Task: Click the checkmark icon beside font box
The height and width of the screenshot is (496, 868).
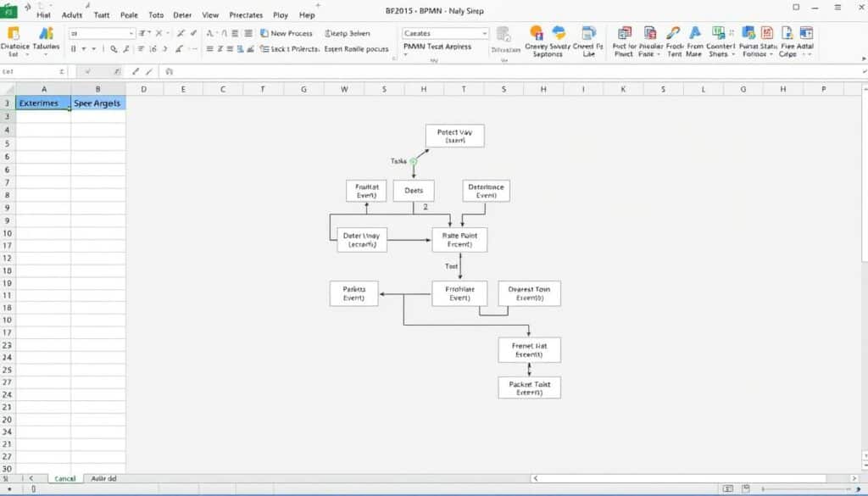Action: [x=193, y=33]
